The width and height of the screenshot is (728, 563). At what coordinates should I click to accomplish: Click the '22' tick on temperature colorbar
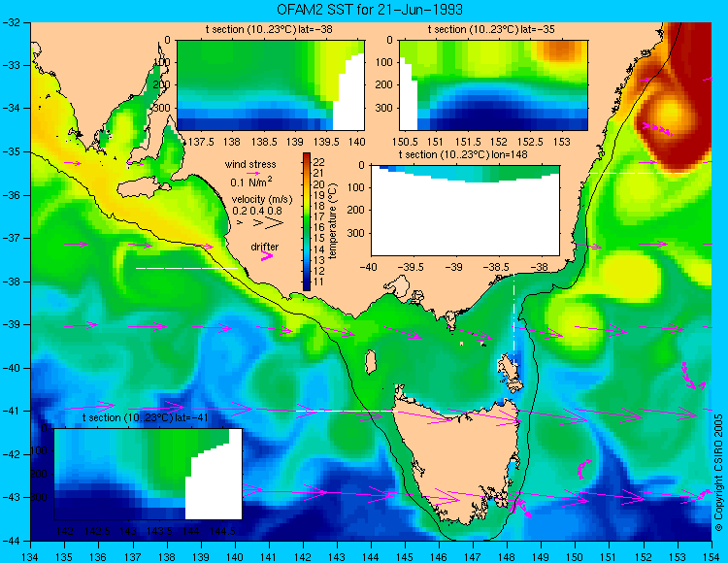[319, 162]
